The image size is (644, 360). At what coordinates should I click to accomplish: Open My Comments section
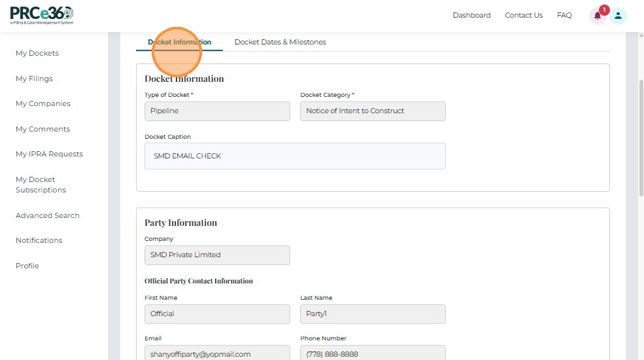click(x=42, y=129)
